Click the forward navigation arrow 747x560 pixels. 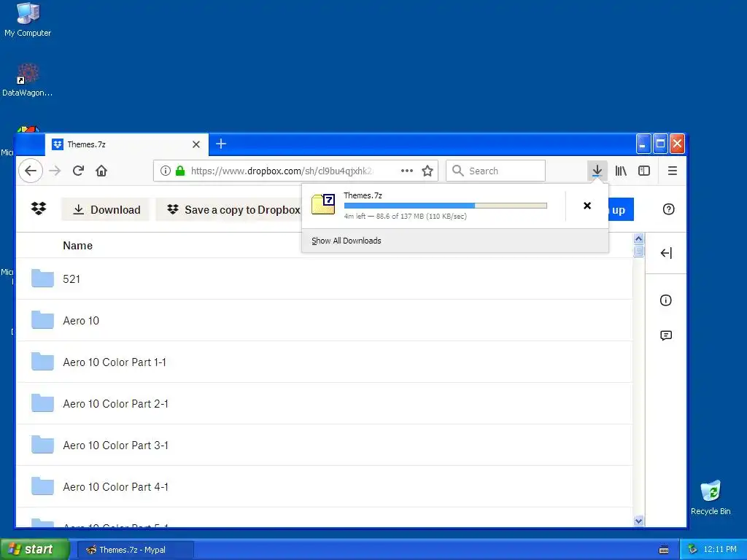(x=55, y=171)
